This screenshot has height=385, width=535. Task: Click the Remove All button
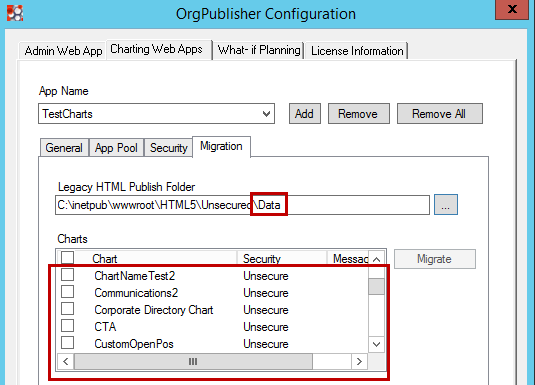pos(439,114)
